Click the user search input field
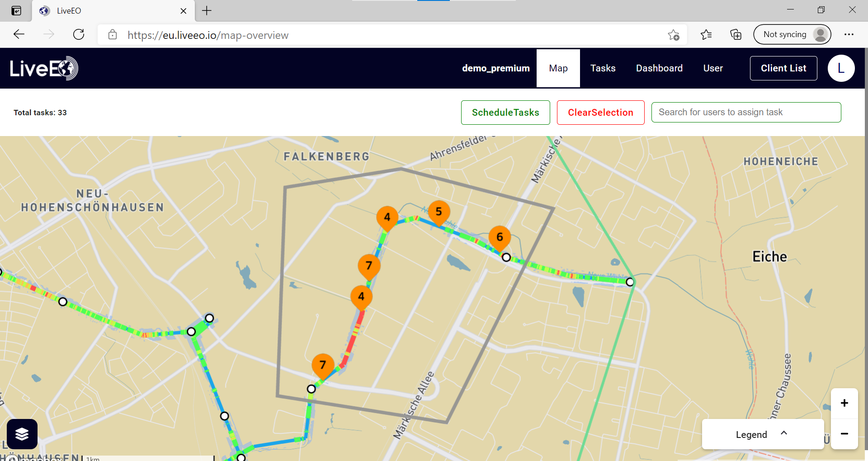 [746, 112]
